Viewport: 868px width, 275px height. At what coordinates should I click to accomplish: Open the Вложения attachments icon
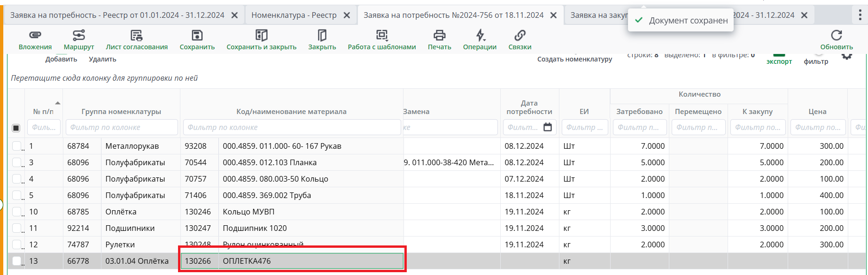click(35, 36)
